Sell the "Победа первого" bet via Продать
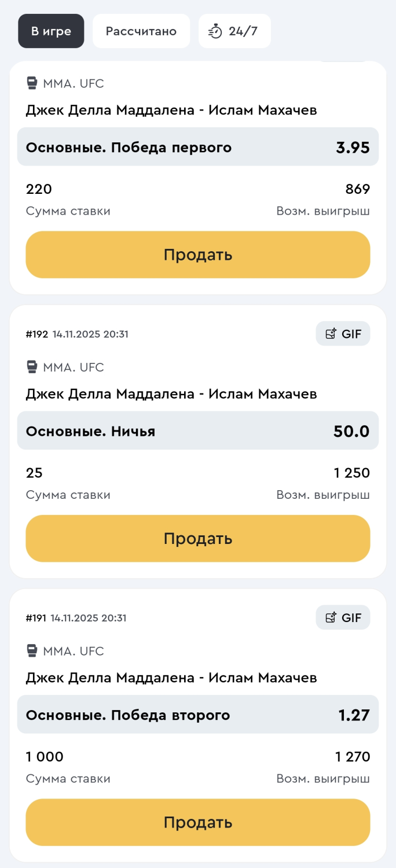 pos(197,255)
